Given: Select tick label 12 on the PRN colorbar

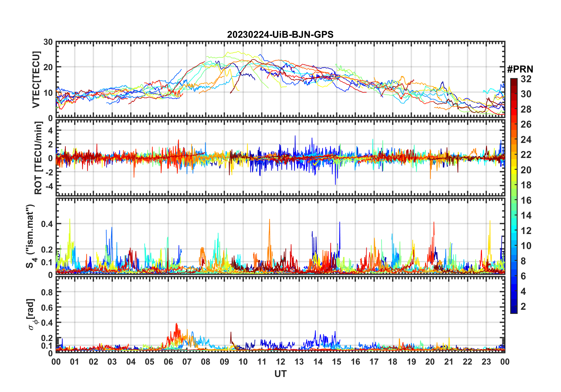Looking at the screenshot, I should click(x=526, y=231).
